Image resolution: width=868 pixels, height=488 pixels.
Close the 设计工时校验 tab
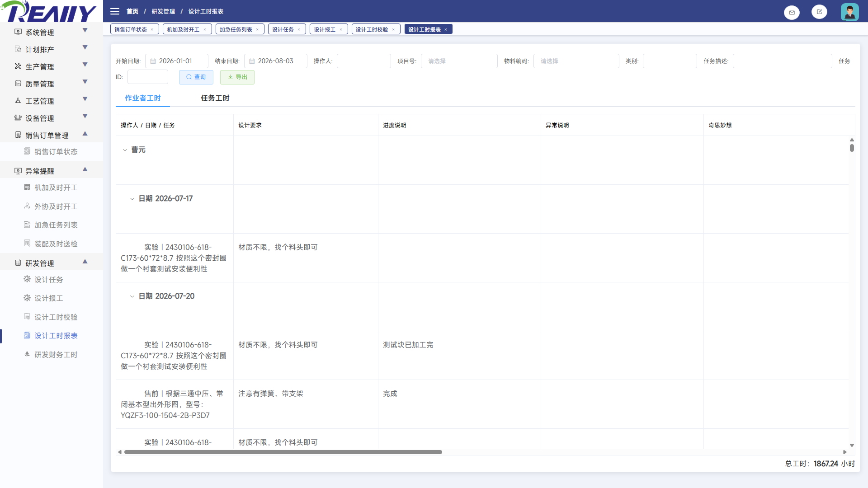(x=393, y=30)
